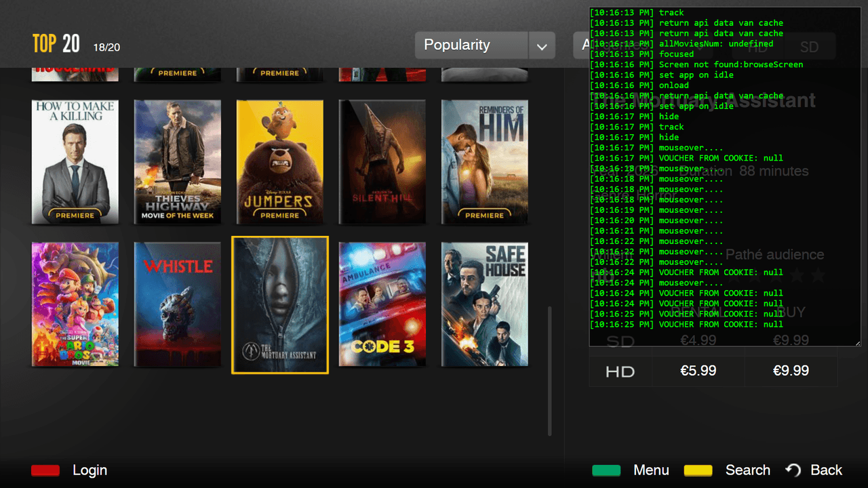Image resolution: width=868 pixels, height=488 pixels.
Task: Choose the Jumpers movie poster
Action: 280,162
